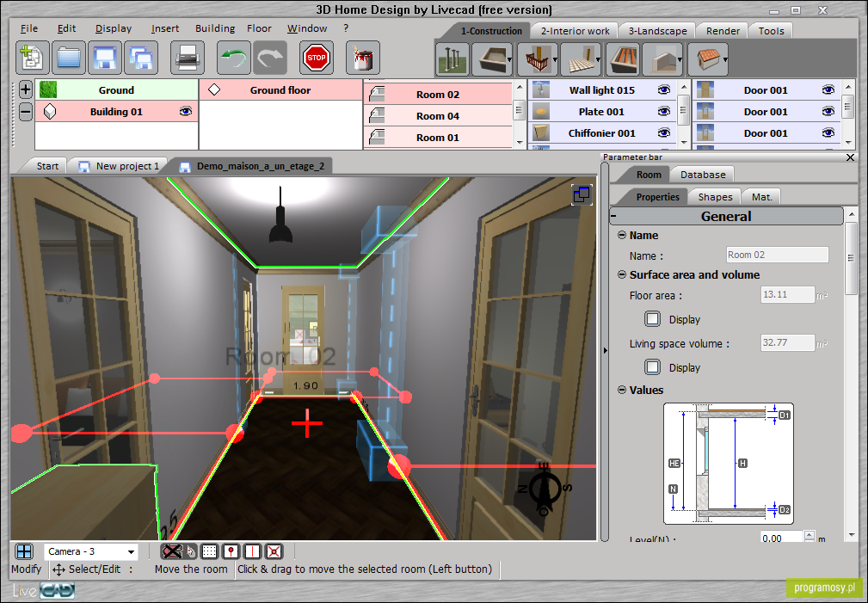Click the red STOP sign icon

point(317,58)
